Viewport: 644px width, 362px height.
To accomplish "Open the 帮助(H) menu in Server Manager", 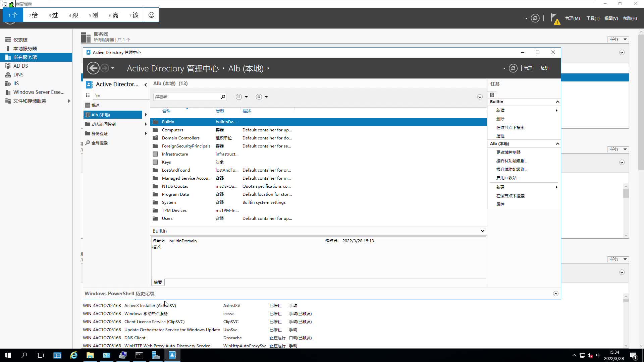I will 630,18.
